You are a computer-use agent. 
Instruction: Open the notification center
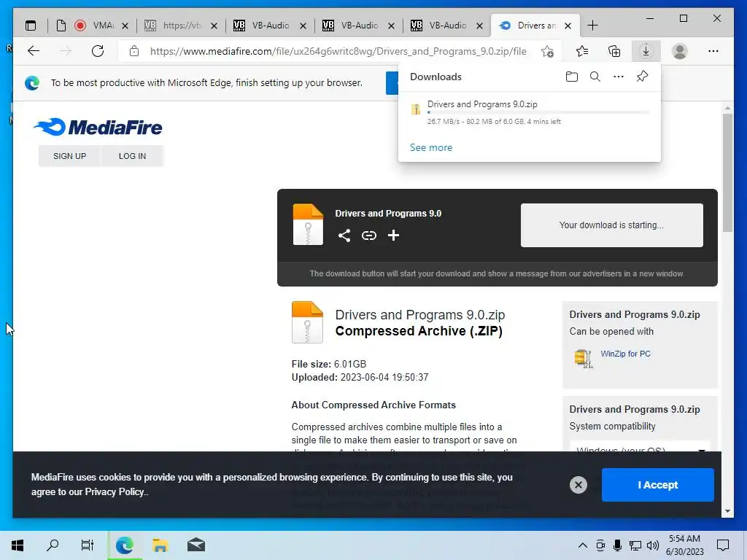(x=723, y=545)
